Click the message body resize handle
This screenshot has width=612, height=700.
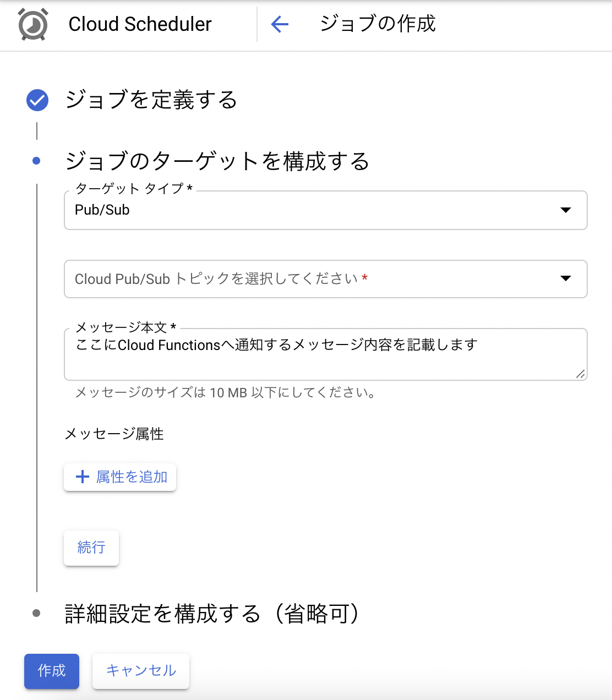point(580,374)
